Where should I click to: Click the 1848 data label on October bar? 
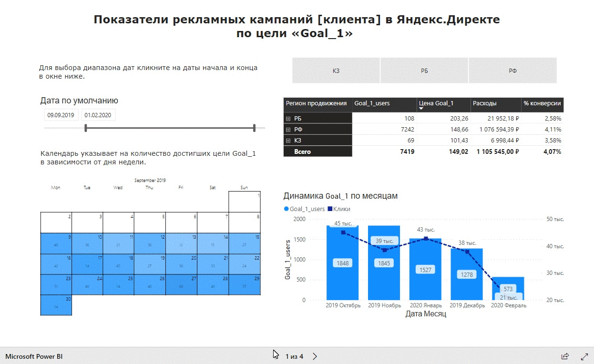[x=343, y=263]
